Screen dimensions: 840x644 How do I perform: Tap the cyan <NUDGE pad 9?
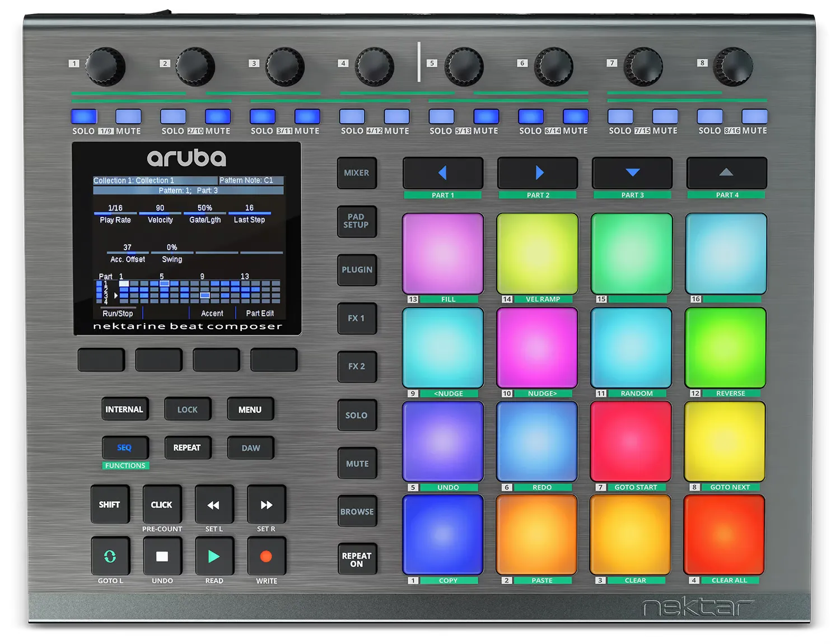[443, 348]
